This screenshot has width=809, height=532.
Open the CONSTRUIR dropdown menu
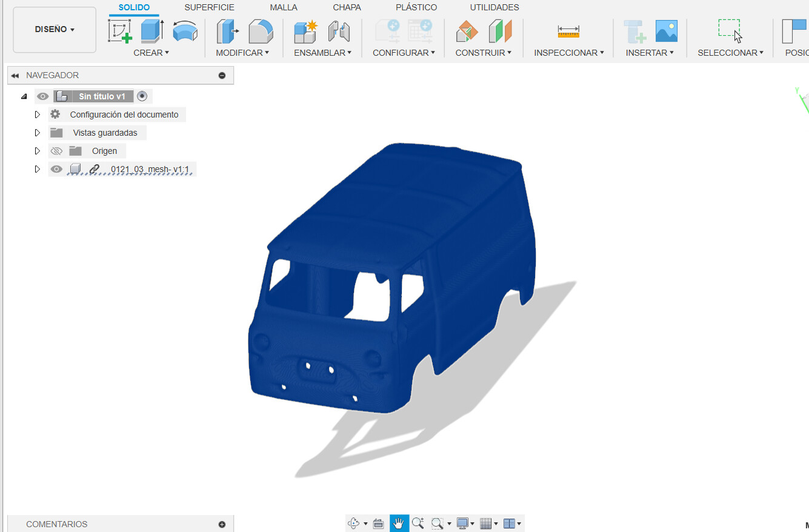tap(484, 53)
